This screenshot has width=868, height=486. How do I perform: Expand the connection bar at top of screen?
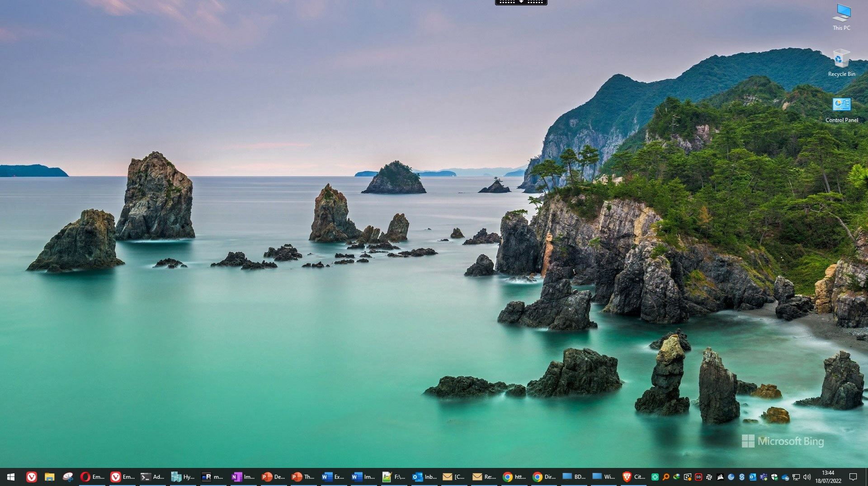tap(521, 2)
